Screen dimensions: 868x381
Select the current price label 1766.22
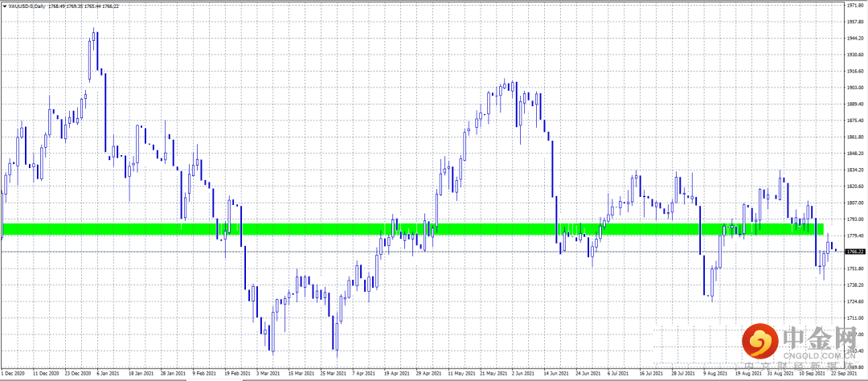[x=855, y=252]
